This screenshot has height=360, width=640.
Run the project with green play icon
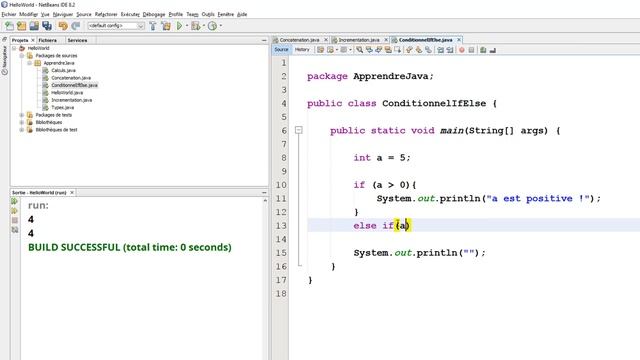179,26
